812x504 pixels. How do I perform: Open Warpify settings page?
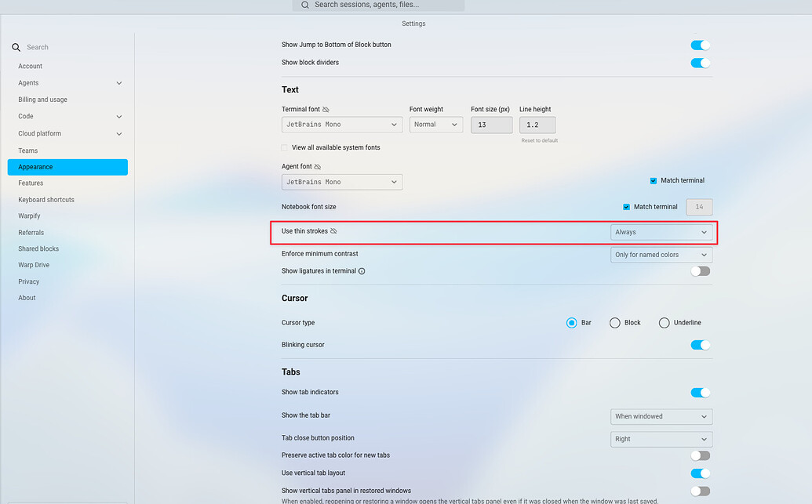(29, 216)
